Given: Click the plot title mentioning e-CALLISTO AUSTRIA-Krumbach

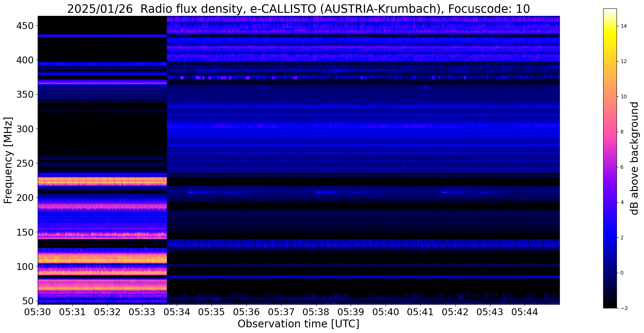Looking at the screenshot, I should pyautogui.click(x=298, y=9).
